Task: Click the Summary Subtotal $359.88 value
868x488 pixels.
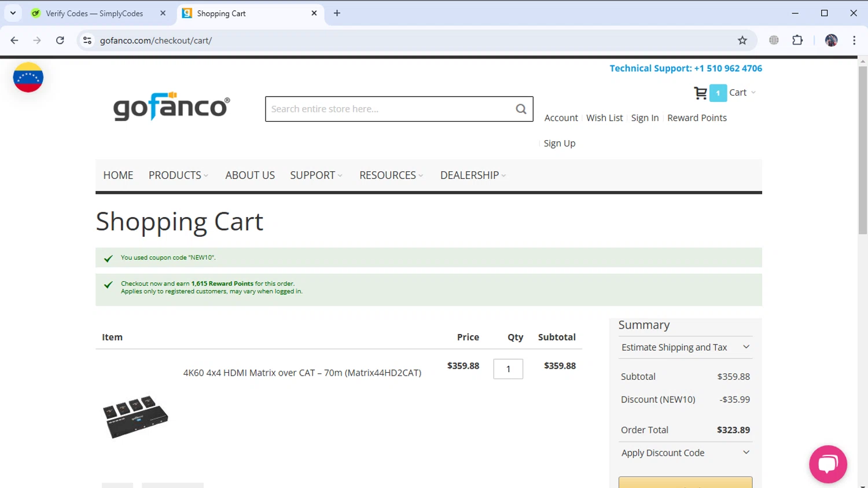Action: point(734,377)
